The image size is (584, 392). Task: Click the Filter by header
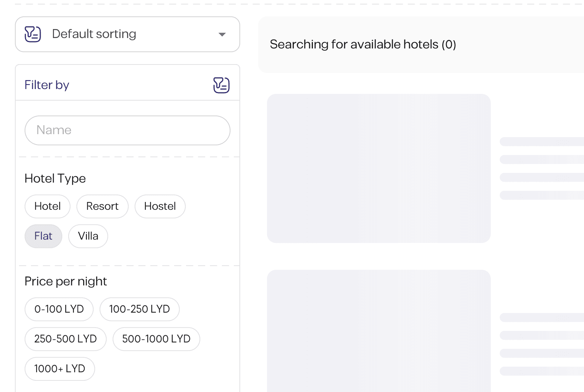(47, 85)
